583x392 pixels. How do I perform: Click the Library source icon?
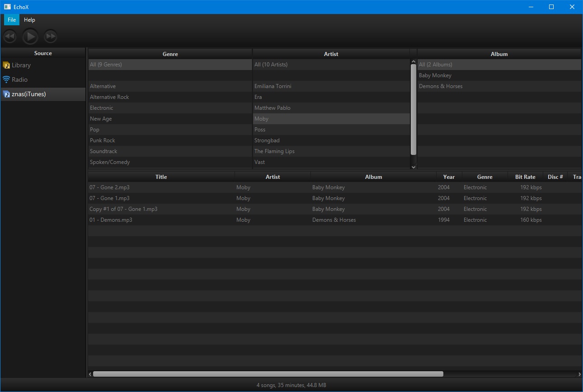[6, 65]
